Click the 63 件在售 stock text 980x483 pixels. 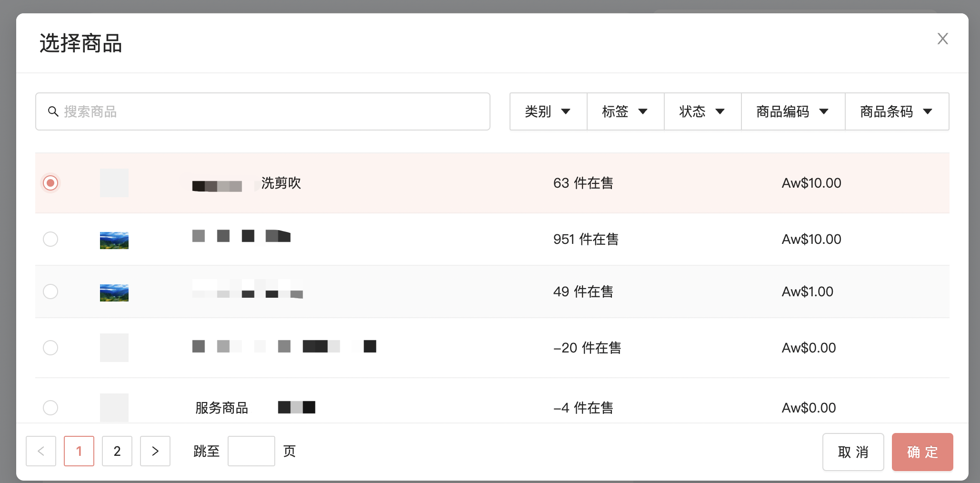[583, 183]
